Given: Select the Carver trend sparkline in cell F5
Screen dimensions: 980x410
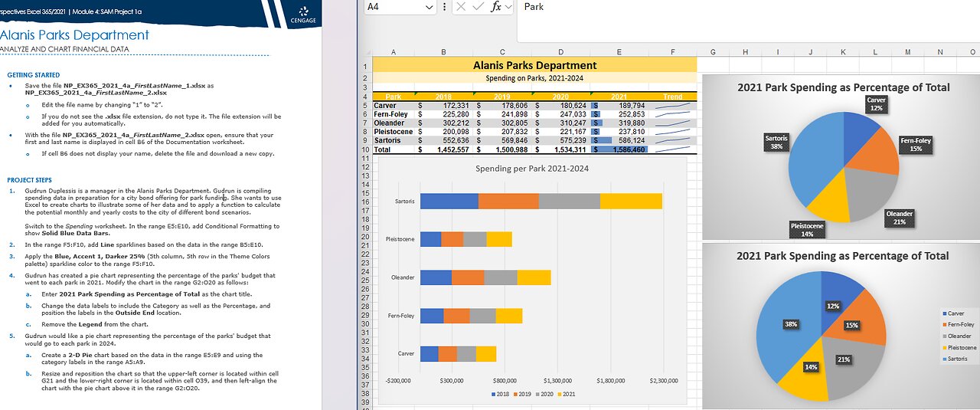Looking at the screenshot, I should pyautogui.click(x=672, y=105).
